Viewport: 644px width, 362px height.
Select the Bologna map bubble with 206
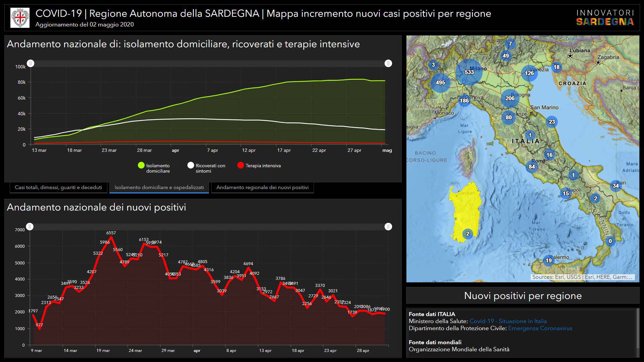click(x=510, y=98)
